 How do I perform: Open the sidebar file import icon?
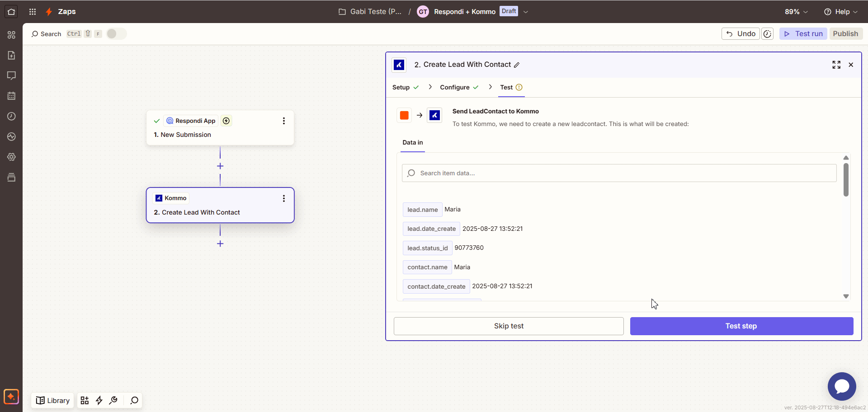click(11, 55)
